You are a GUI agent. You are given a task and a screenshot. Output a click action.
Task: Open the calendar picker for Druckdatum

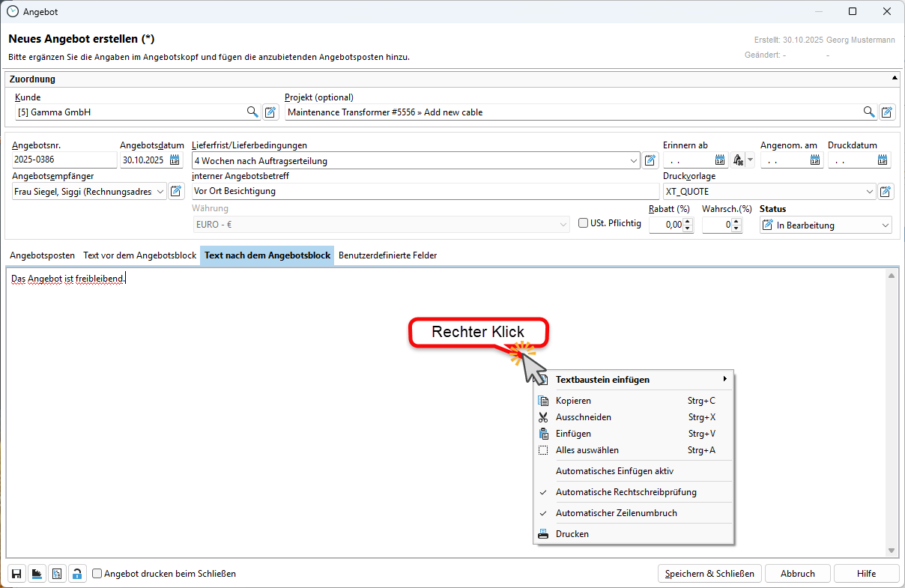(x=883, y=160)
